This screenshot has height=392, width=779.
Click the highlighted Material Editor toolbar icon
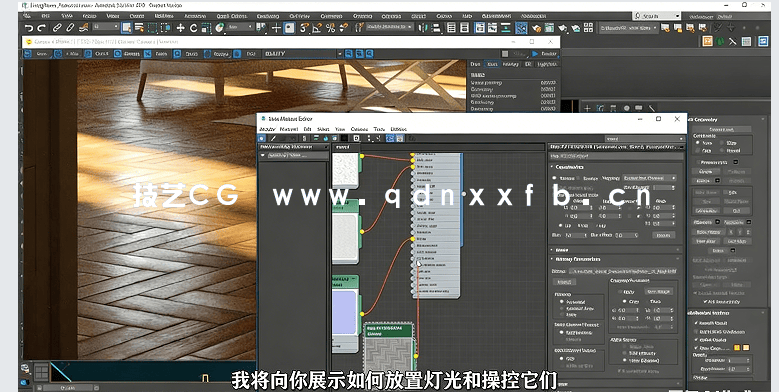coord(521,28)
